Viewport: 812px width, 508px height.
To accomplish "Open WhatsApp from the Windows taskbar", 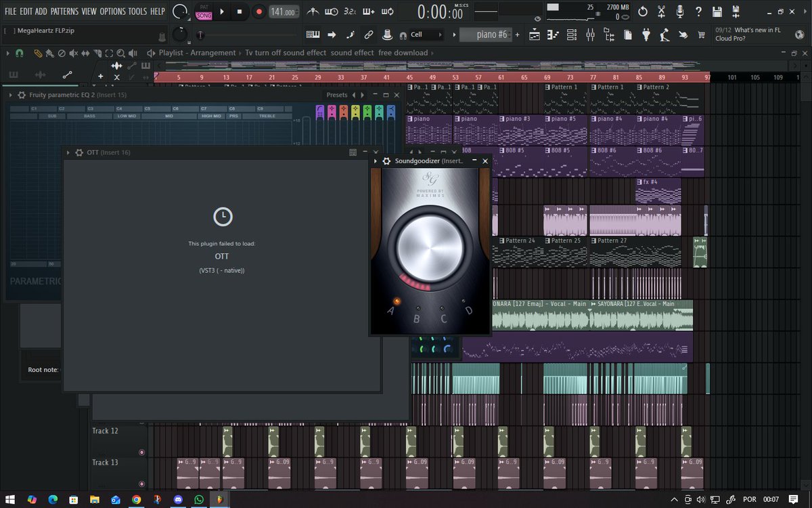I will coord(198,499).
